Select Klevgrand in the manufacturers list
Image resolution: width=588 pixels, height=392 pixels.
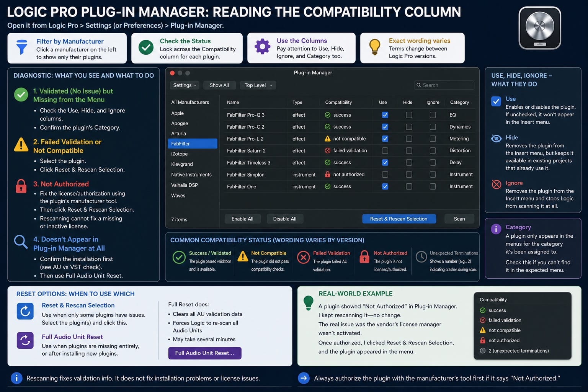182,164
